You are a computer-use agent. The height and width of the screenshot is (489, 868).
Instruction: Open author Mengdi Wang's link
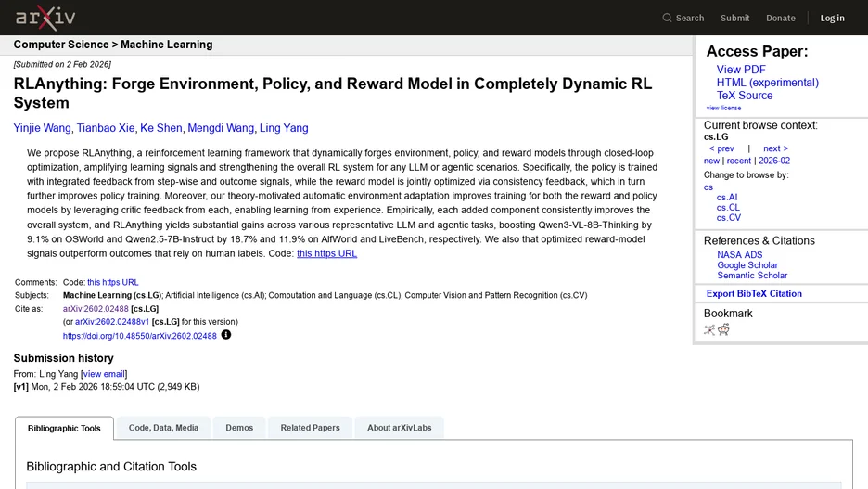(x=221, y=128)
